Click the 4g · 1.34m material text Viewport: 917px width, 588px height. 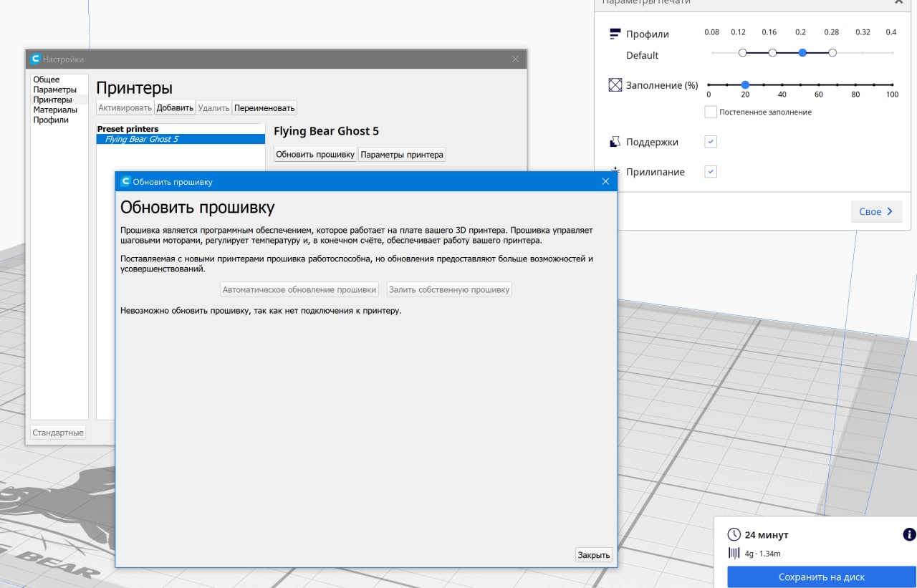(x=763, y=553)
